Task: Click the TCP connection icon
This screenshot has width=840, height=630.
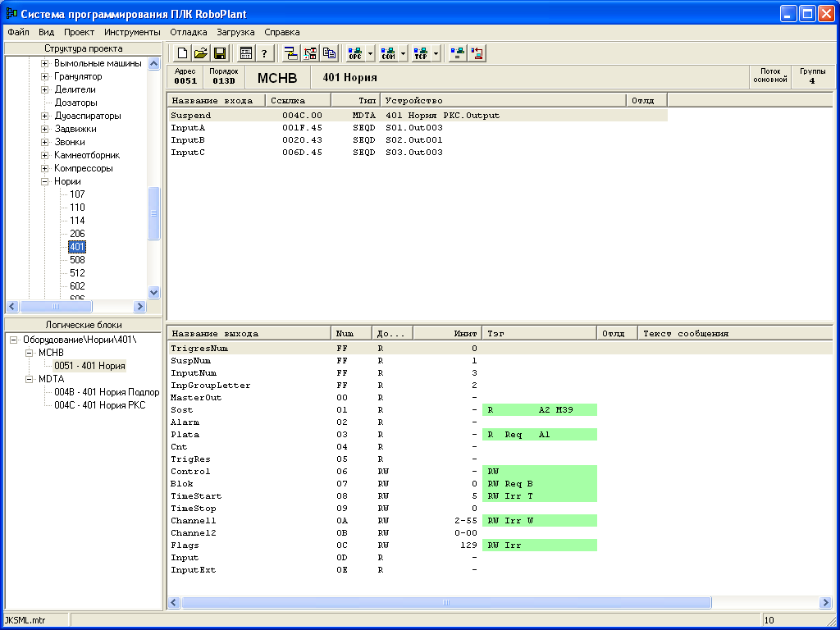Action: pos(421,53)
